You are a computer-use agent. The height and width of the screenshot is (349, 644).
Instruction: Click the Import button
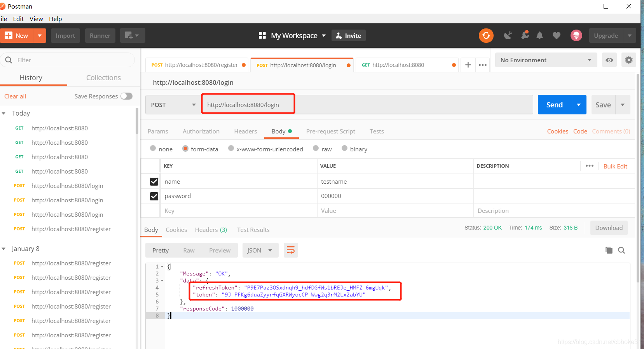[65, 35]
